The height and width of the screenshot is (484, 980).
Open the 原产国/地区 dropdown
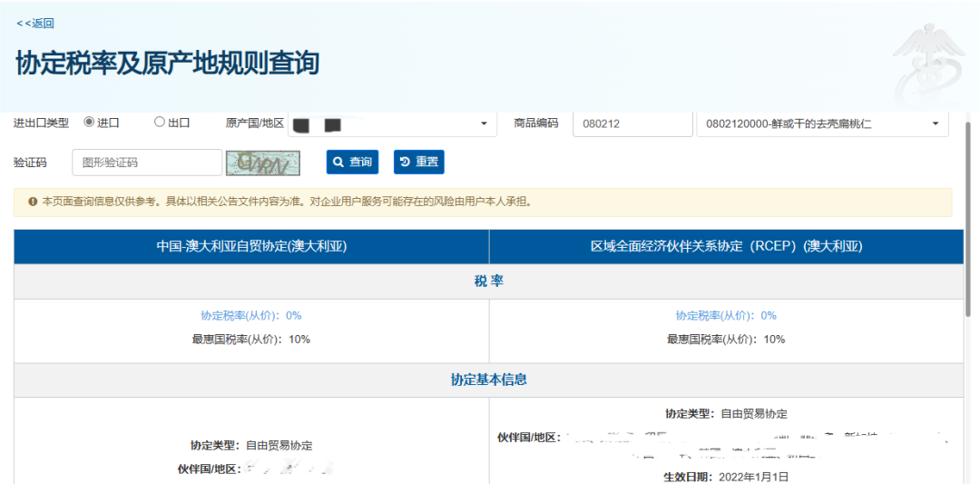(393, 123)
